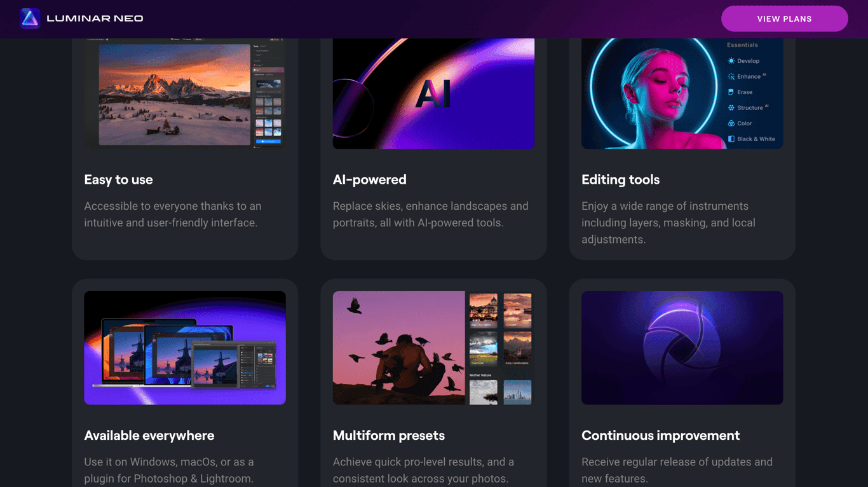Select the Color tool icon
This screenshot has width=868, height=487.
731,123
